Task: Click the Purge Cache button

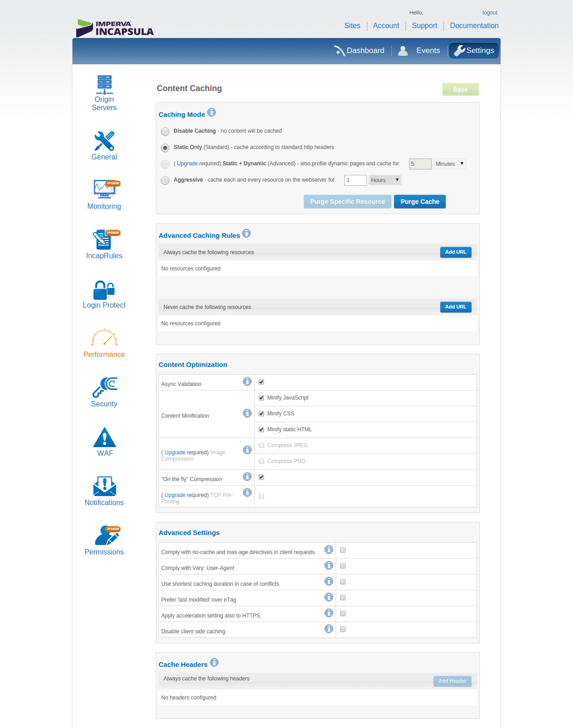Action: pos(419,202)
